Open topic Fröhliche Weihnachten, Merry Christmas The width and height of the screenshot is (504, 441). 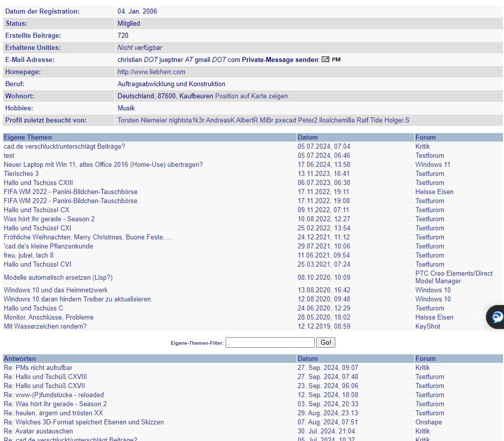[88, 237]
